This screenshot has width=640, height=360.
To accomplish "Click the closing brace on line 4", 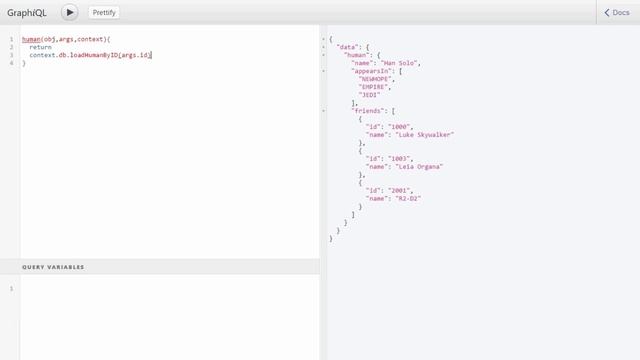I will click(x=24, y=63).
